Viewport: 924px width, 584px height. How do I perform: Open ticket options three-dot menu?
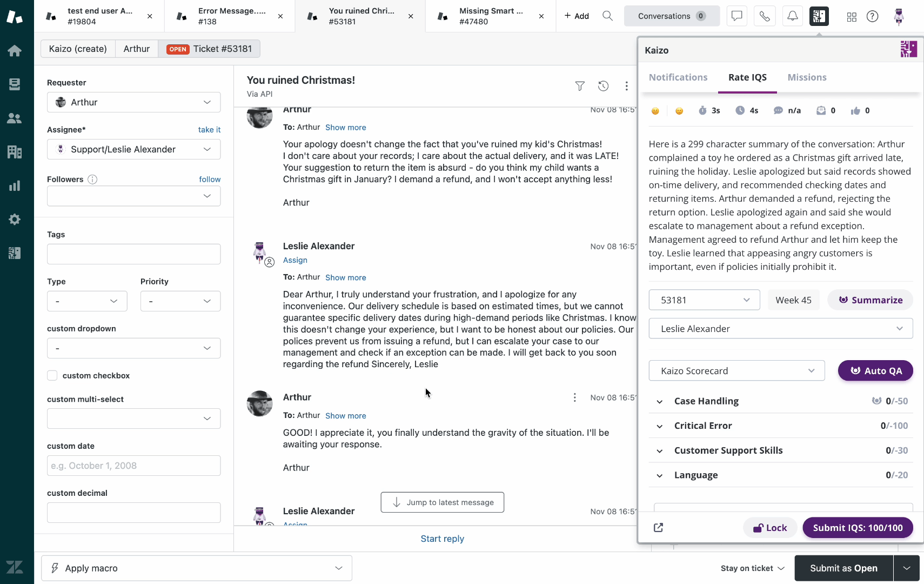[626, 86]
